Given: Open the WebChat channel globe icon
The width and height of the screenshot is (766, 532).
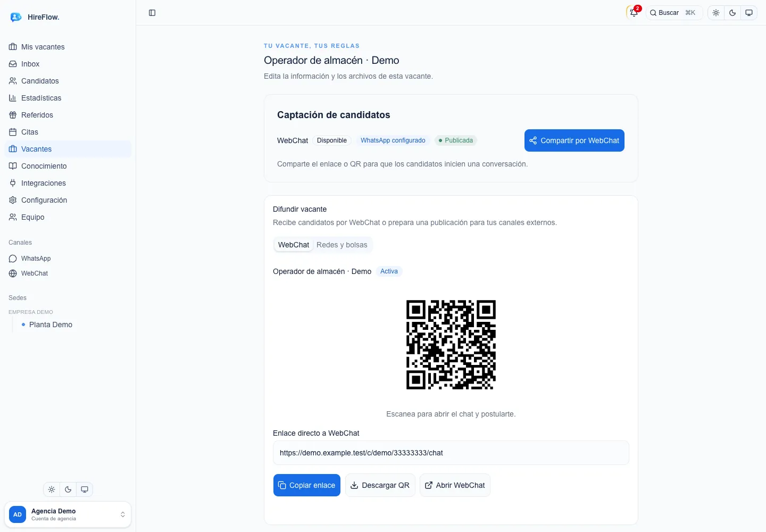Looking at the screenshot, I should click(x=13, y=273).
